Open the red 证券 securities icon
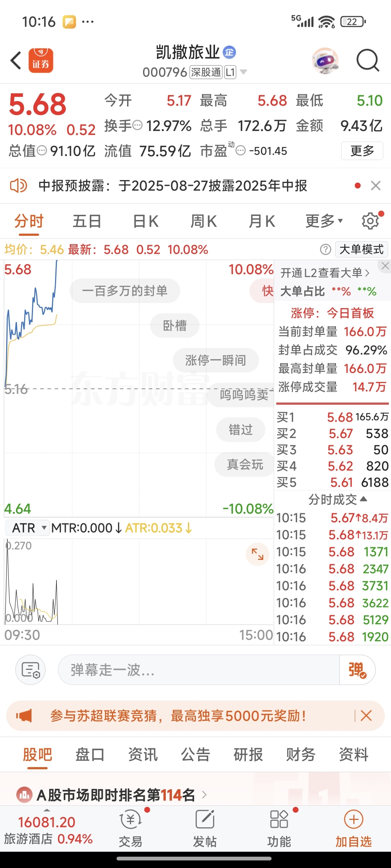Screen dimensions: 391x868 tap(41, 60)
